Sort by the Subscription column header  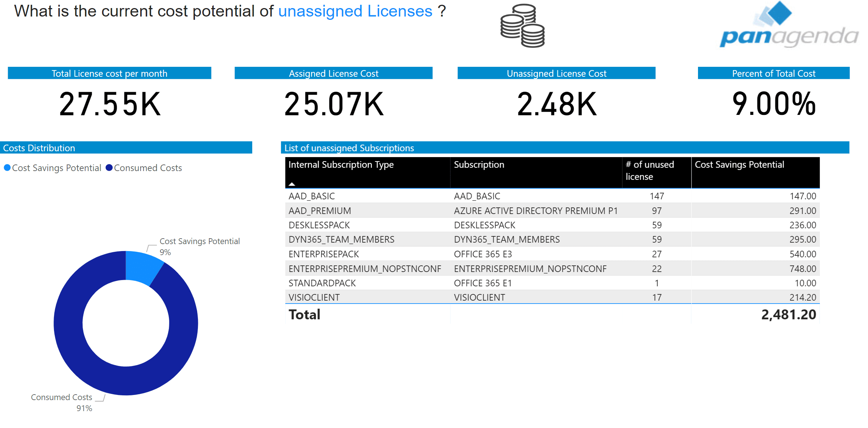pos(479,165)
